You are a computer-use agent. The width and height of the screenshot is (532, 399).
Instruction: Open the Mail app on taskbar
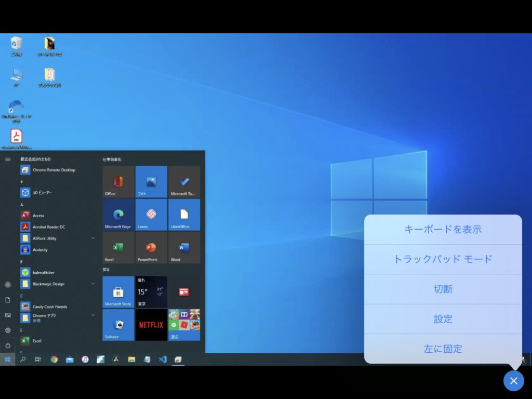pos(70,360)
